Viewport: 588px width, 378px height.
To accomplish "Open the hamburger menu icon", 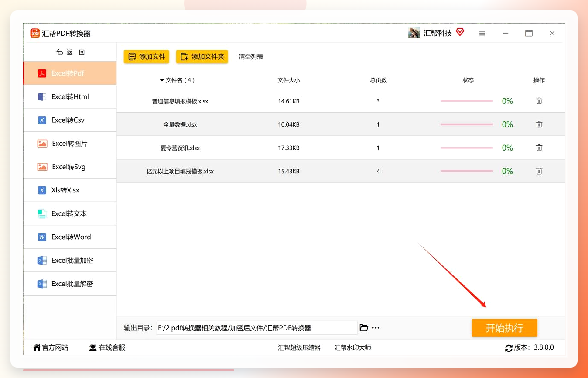I will click(482, 33).
